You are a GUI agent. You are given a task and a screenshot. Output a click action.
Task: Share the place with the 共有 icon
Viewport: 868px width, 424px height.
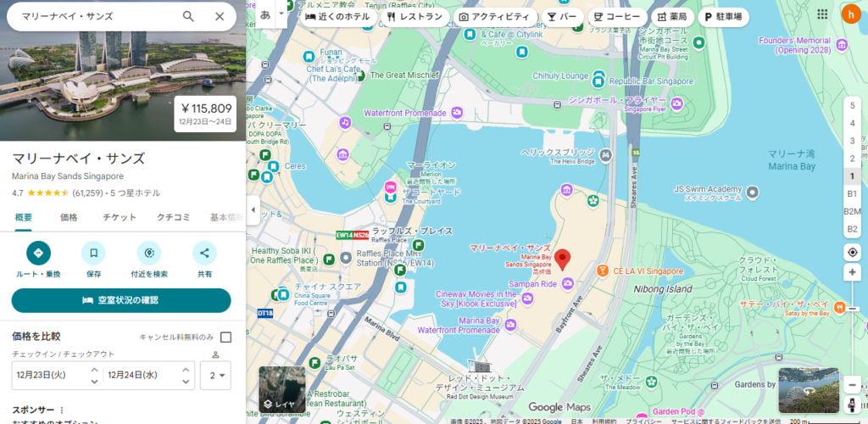pyautogui.click(x=204, y=253)
